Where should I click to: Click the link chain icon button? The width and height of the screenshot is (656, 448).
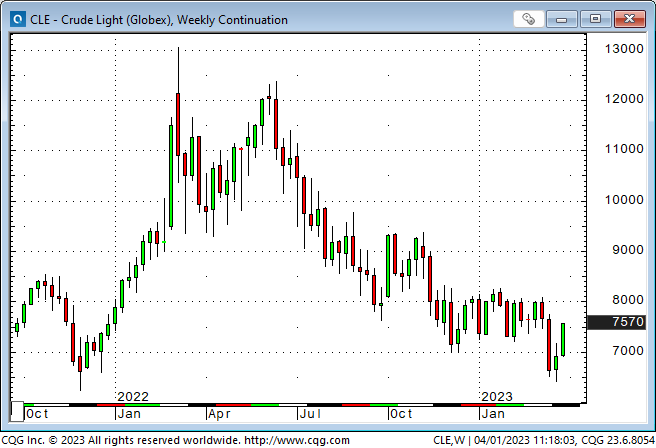(x=529, y=19)
